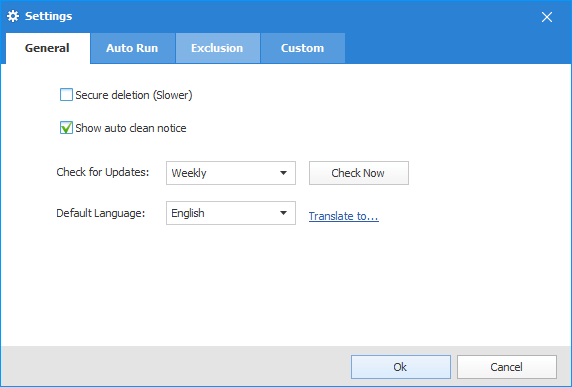The width and height of the screenshot is (572, 387).
Task: Enable the Secure deletion checkbox
Action: click(66, 95)
